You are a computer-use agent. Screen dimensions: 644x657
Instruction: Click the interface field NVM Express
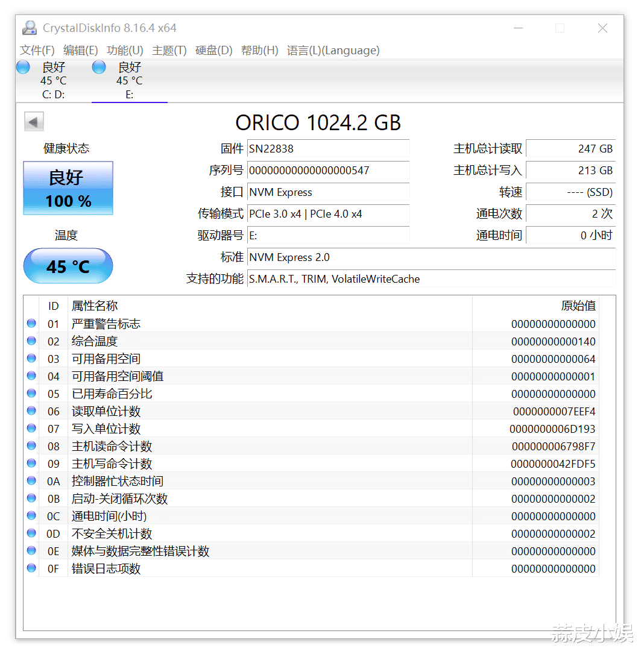click(328, 192)
